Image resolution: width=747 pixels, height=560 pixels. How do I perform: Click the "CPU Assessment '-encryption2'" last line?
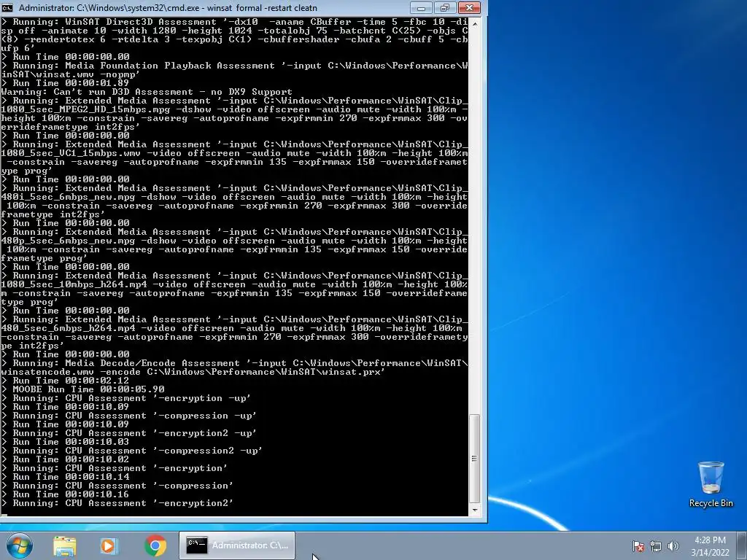[117, 503]
